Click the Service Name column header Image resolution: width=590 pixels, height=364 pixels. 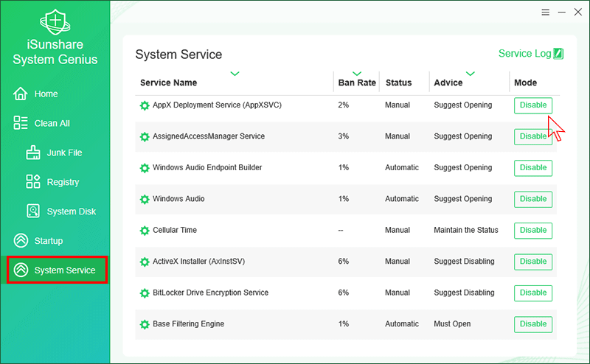click(x=169, y=83)
